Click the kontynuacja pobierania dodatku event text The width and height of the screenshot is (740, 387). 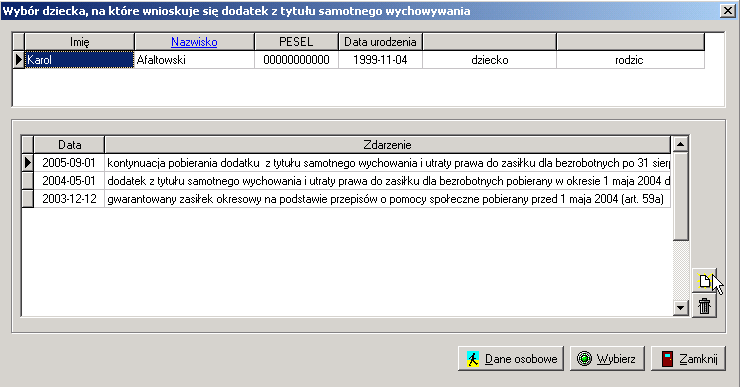tap(387, 163)
